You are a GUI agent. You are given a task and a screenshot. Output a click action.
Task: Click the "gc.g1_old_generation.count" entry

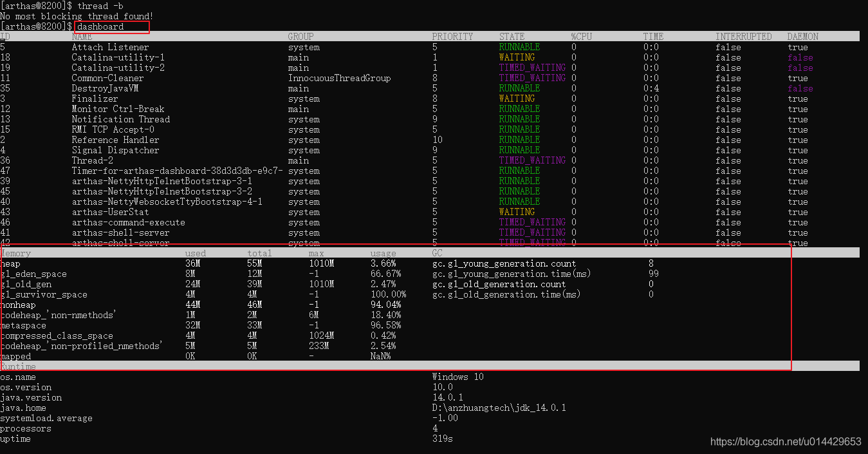pos(499,284)
